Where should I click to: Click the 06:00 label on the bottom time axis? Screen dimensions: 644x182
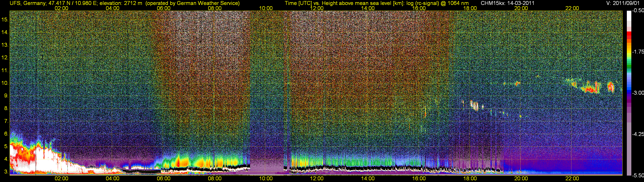164,179
